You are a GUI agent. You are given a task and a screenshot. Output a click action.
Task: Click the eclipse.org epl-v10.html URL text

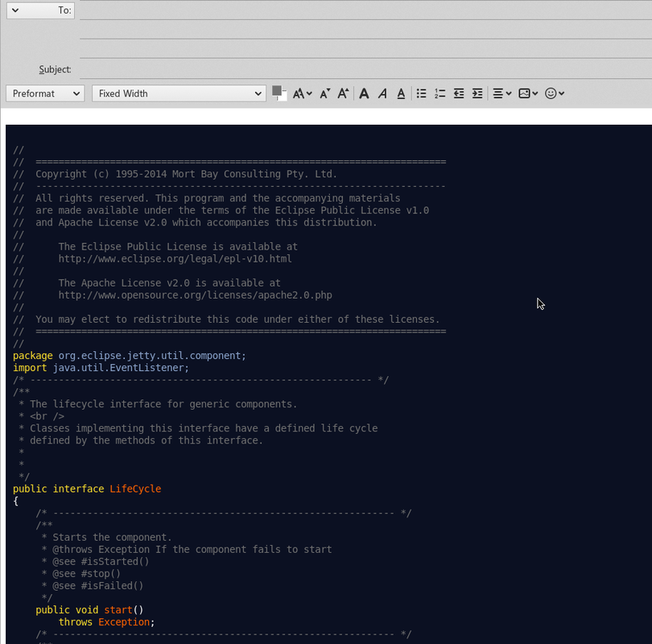pos(175,259)
